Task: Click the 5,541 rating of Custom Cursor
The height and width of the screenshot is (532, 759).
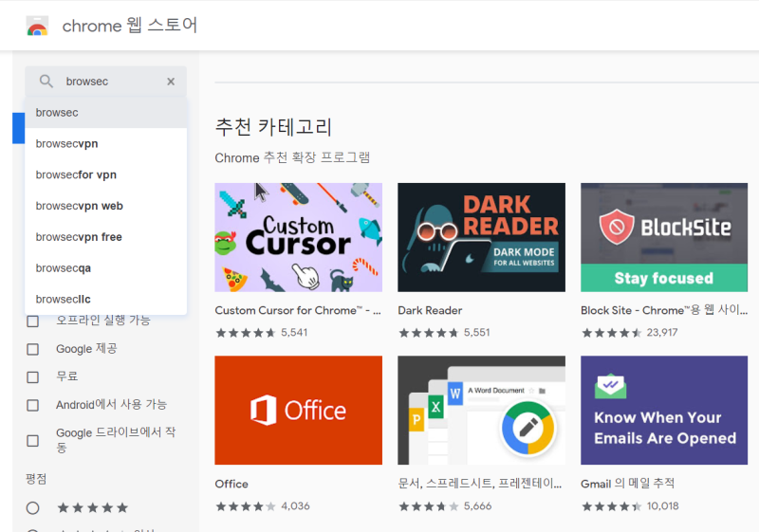Action: [x=294, y=333]
